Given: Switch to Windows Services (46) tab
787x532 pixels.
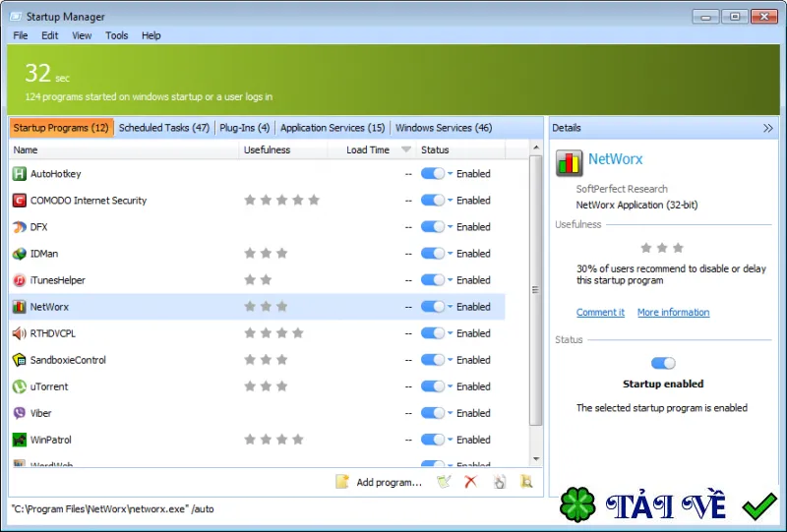Looking at the screenshot, I should (x=444, y=128).
